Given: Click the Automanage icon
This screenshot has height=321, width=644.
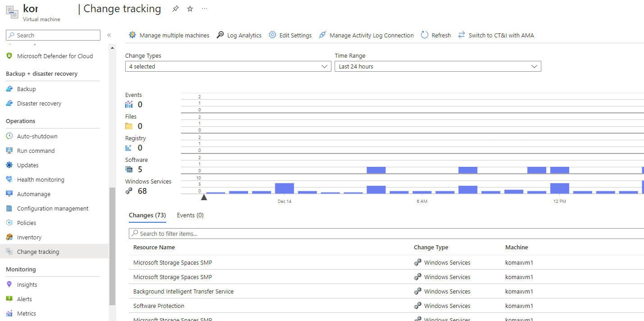Looking at the screenshot, I should click(9, 194).
